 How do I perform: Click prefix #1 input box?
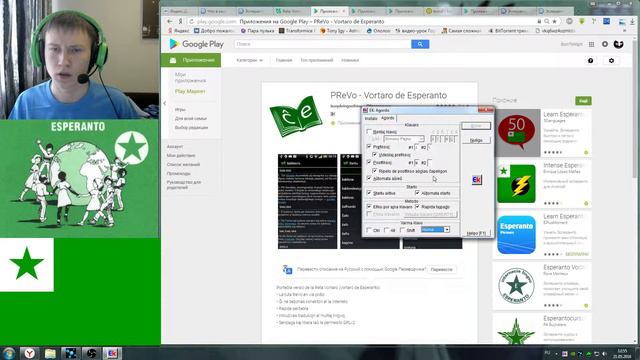pos(416,147)
